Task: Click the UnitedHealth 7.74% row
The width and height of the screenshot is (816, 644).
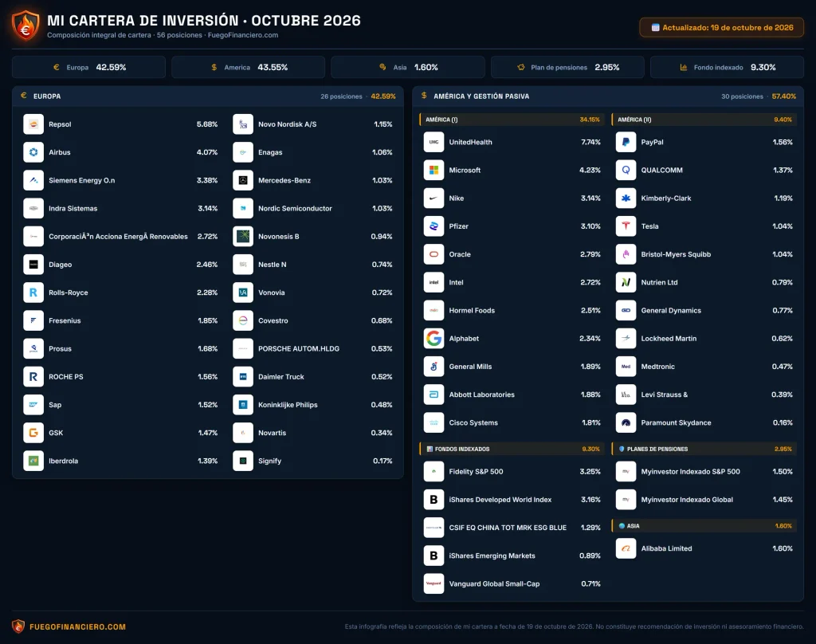Action: [x=512, y=142]
